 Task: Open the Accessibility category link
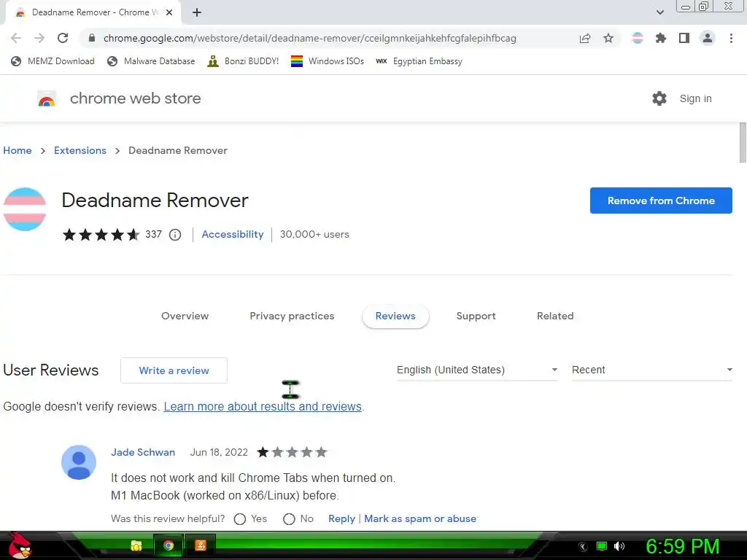coord(233,234)
